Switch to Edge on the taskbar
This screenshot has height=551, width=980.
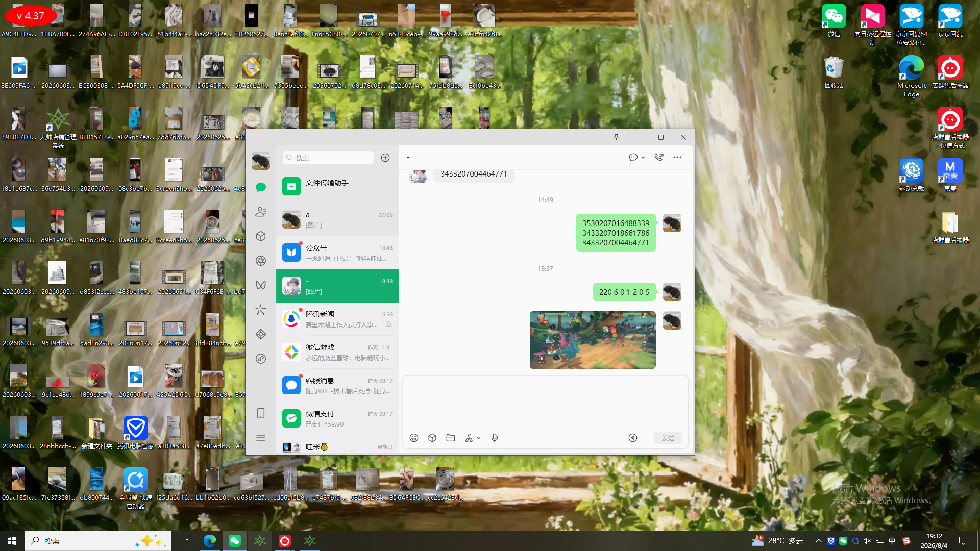tap(210, 541)
